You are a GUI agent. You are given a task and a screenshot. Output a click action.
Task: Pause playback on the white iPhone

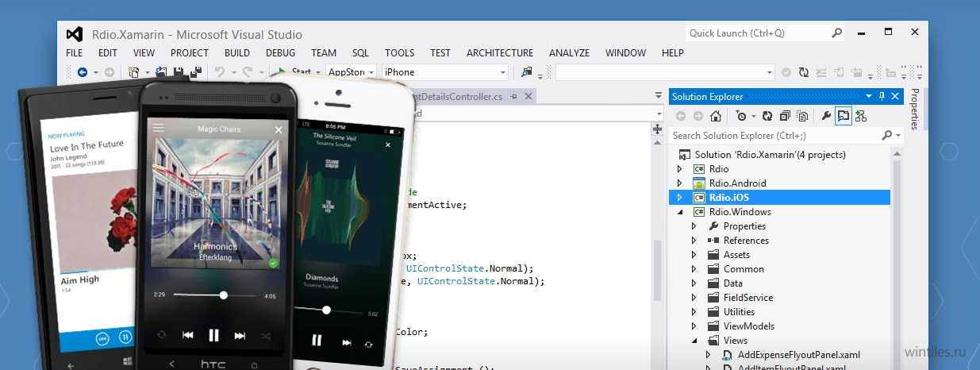point(317,340)
